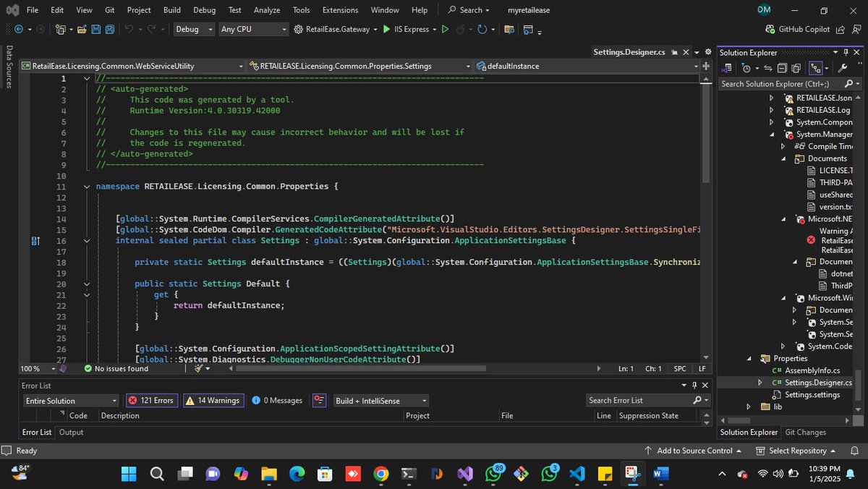Click the Undo toolbar icon
The image size is (868, 489).
point(129,30)
